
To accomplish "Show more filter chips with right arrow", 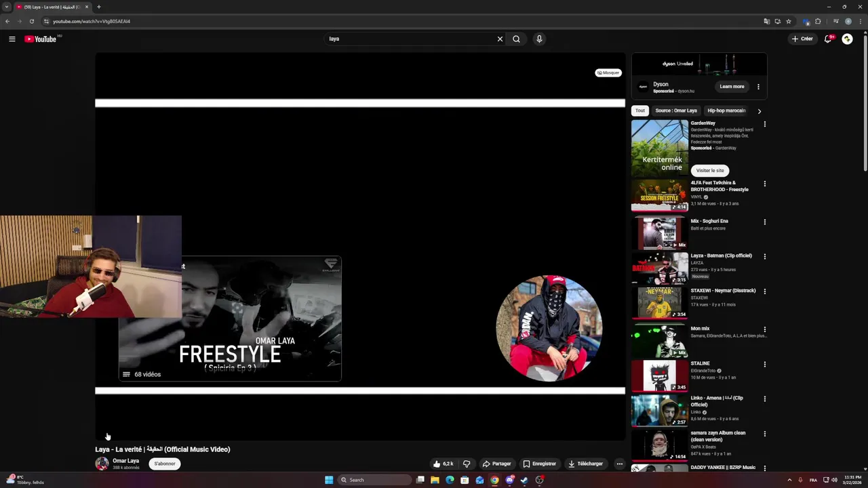I will tap(759, 111).
